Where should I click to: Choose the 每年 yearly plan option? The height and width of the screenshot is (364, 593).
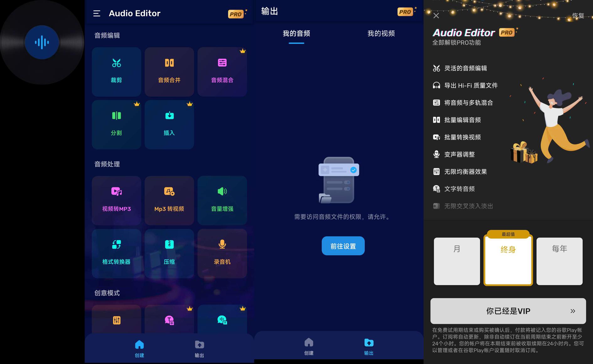pos(559,261)
